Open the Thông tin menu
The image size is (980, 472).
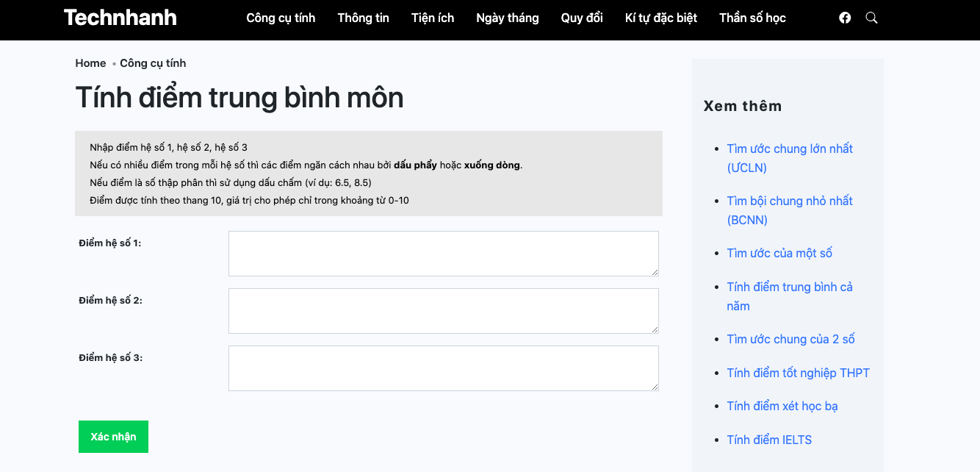[363, 18]
